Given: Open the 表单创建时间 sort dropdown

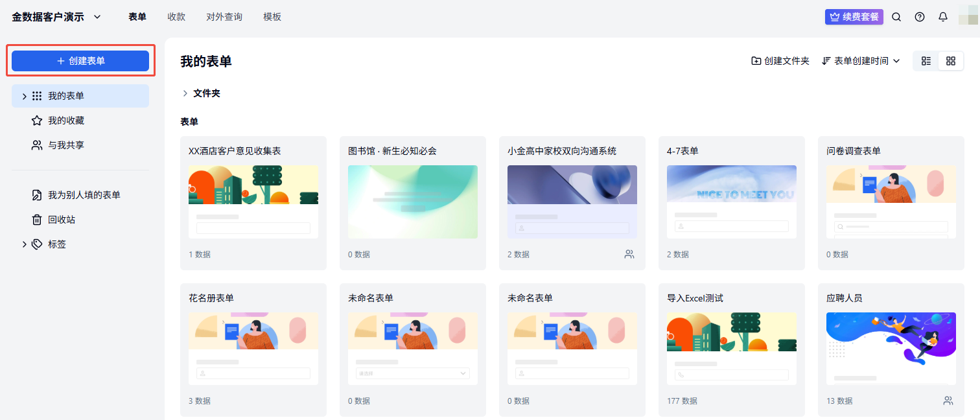Looking at the screenshot, I should tap(861, 61).
